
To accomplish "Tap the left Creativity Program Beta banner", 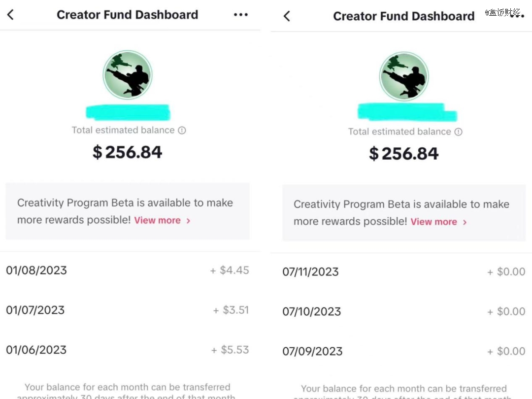I will 128,211.
